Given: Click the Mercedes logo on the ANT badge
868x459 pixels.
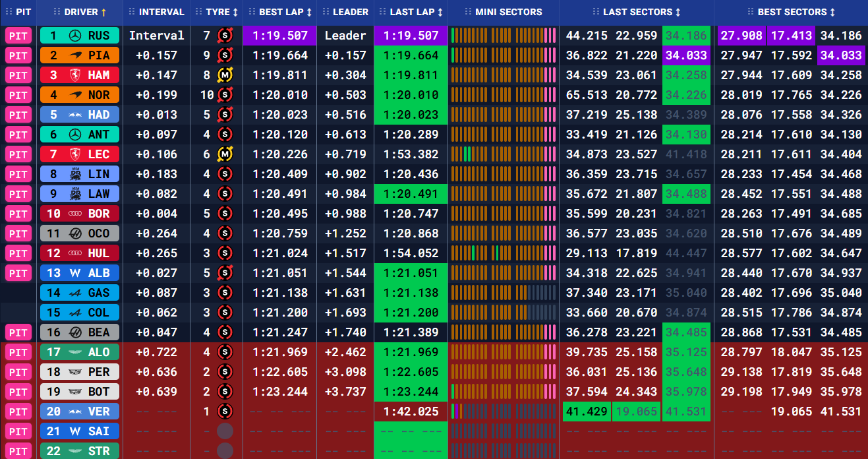Looking at the screenshot, I should click(x=74, y=135).
